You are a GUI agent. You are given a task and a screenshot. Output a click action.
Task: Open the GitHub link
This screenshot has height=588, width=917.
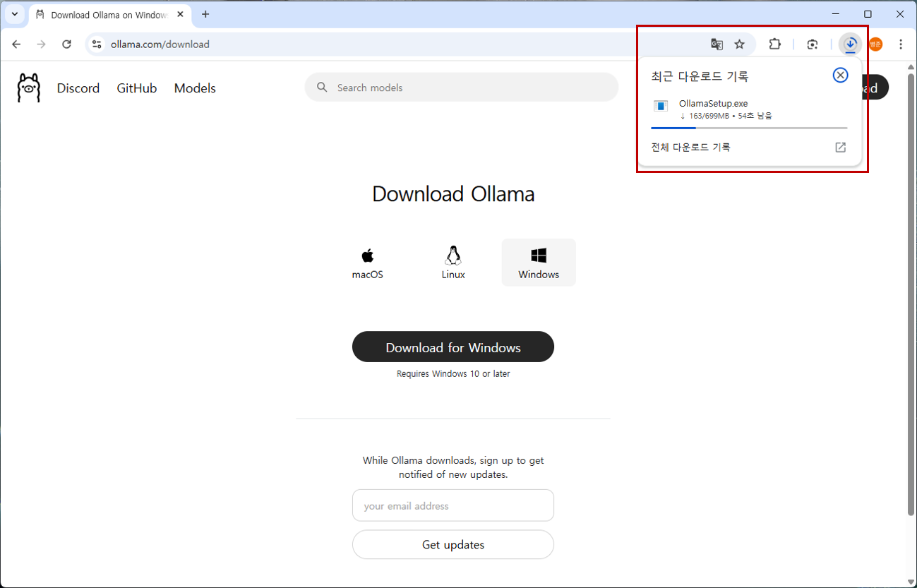pos(137,88)
